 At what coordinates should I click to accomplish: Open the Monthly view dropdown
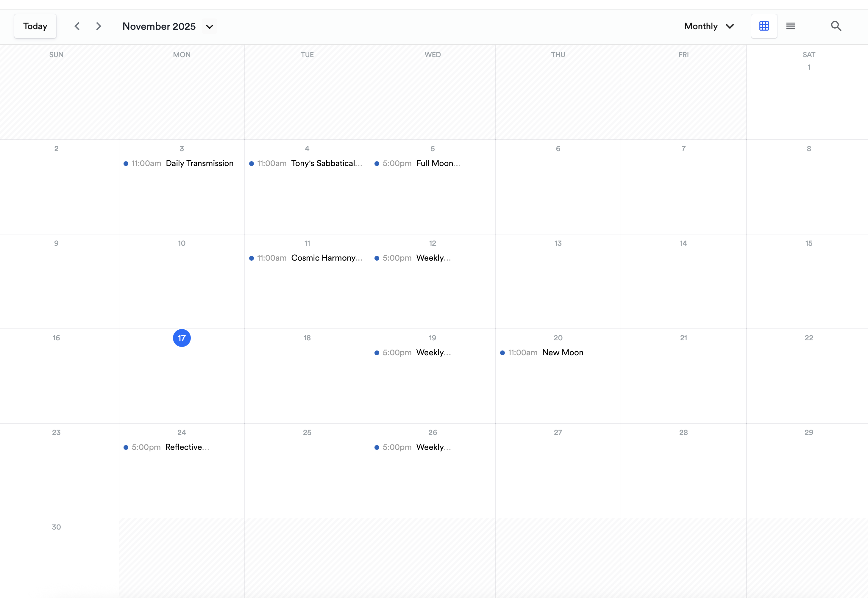709,26
